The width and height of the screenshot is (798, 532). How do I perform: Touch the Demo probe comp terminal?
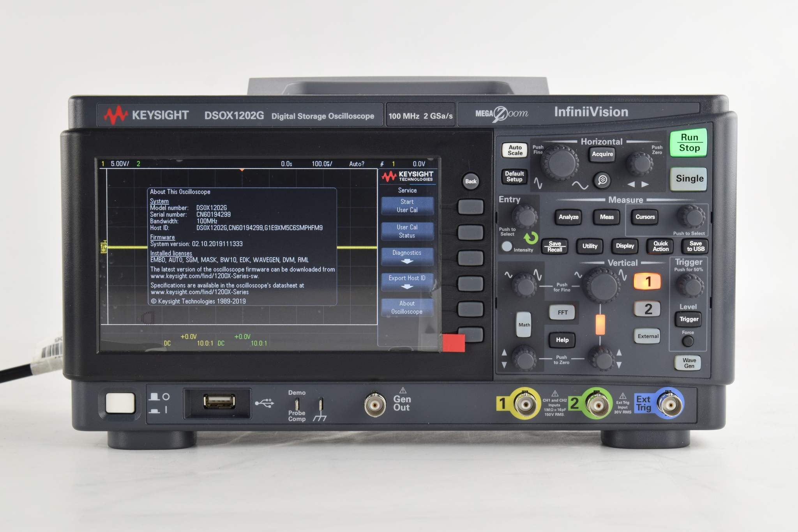[297, 404]
